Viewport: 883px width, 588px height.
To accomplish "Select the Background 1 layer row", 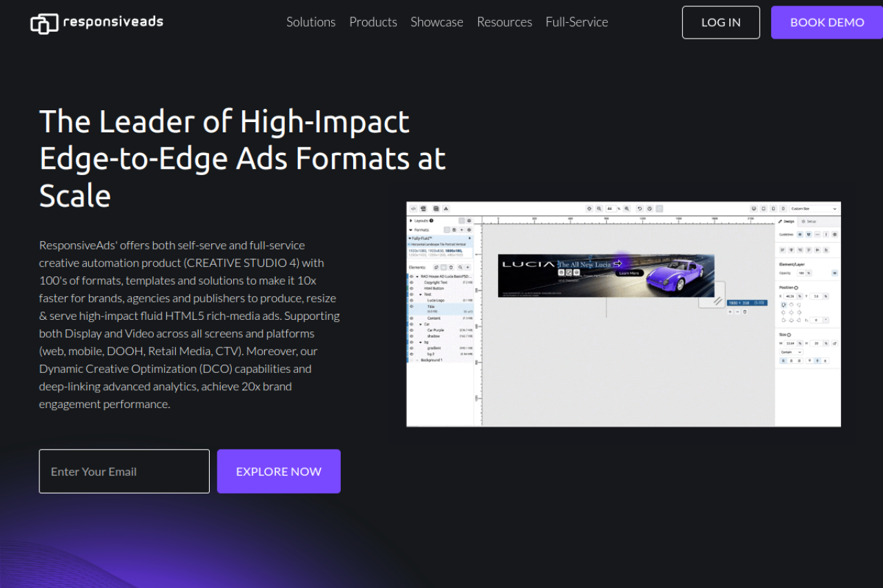I will pyautogui.click(x=442, y=361).
